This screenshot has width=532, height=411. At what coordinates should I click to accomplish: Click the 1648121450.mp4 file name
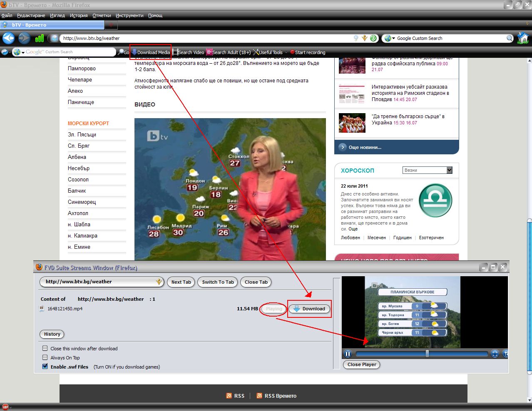click(x=65, y=309)
